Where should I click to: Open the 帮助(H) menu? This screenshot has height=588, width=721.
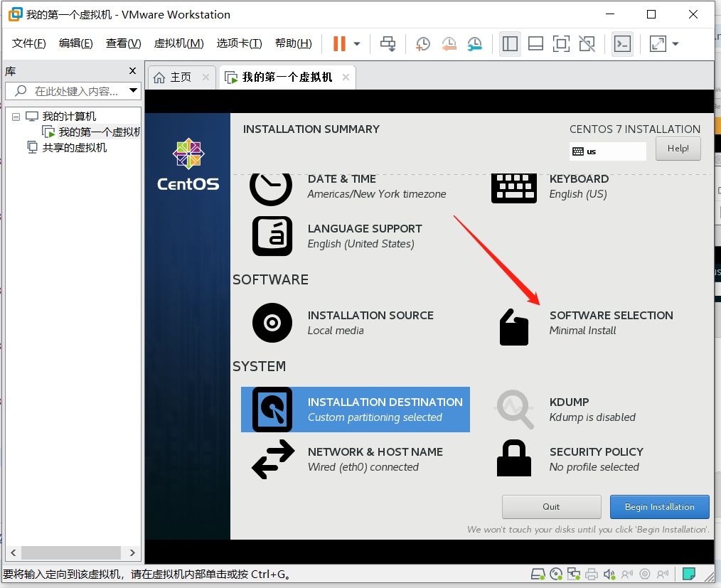(x=294, y=43)
